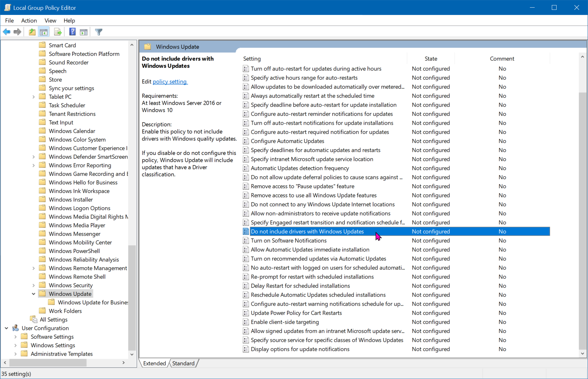This screenshot has width=588, height=379.
Task: Click the All Settings icon in tree
Action: [34, 319]
